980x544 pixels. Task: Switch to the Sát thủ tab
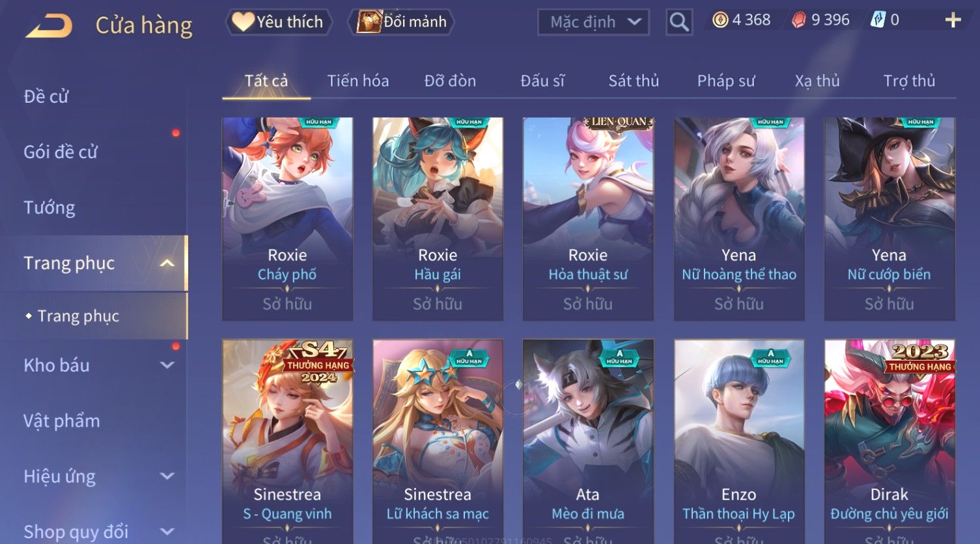pyautogui.click(x=634, y=81)
